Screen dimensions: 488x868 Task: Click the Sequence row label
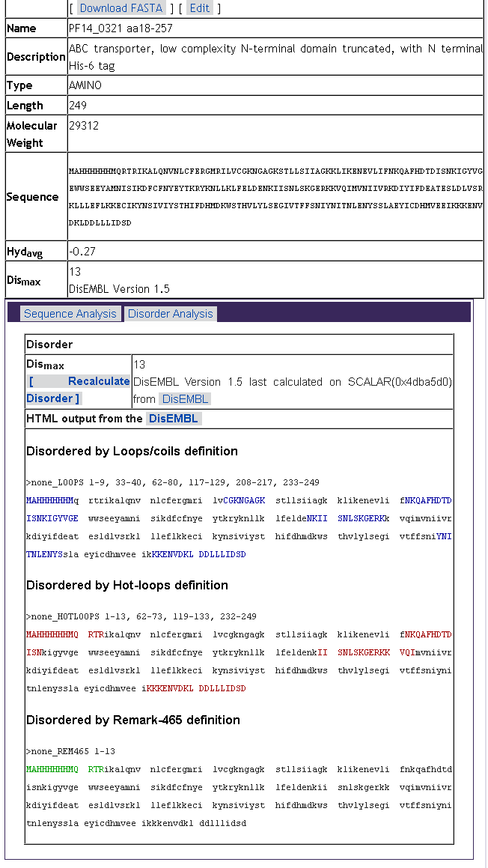(33, 196)
